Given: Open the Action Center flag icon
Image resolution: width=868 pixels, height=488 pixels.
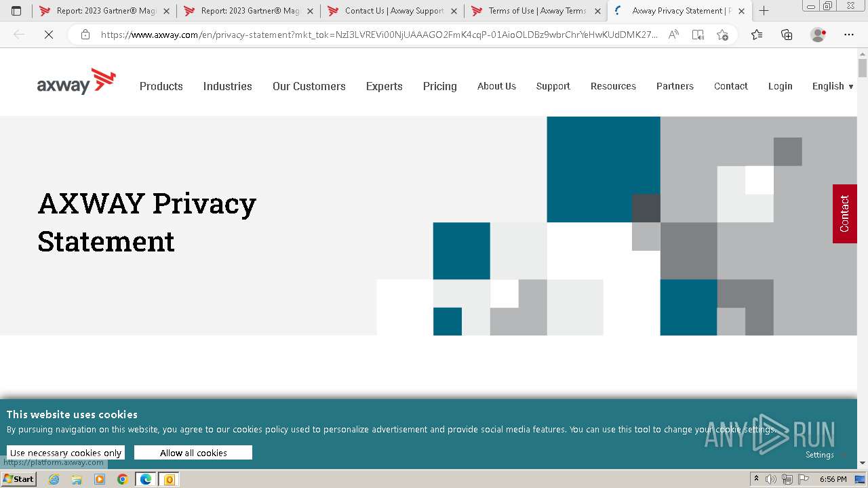Looking at the screenshot, I should pyautogui.click(x=802, y=479).
